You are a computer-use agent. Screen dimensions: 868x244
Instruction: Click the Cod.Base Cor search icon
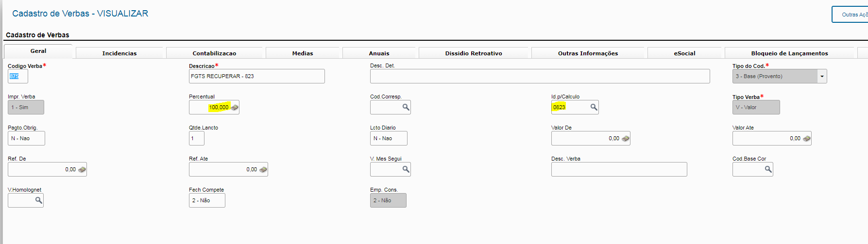click(x=768, y=169)
